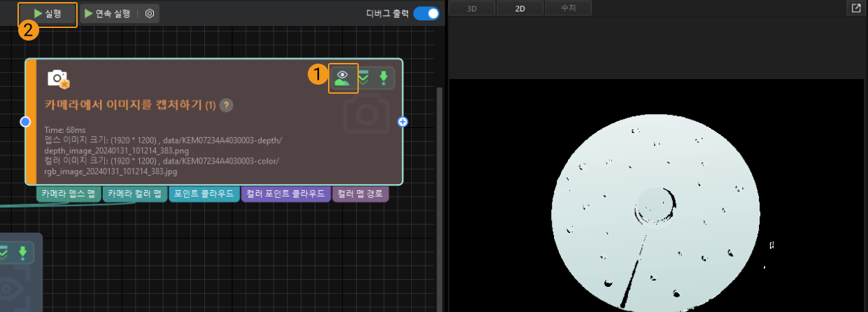Pop out the viewer using the external window icon
Viewport: 868px width, 312px height.
pos(856,8)
